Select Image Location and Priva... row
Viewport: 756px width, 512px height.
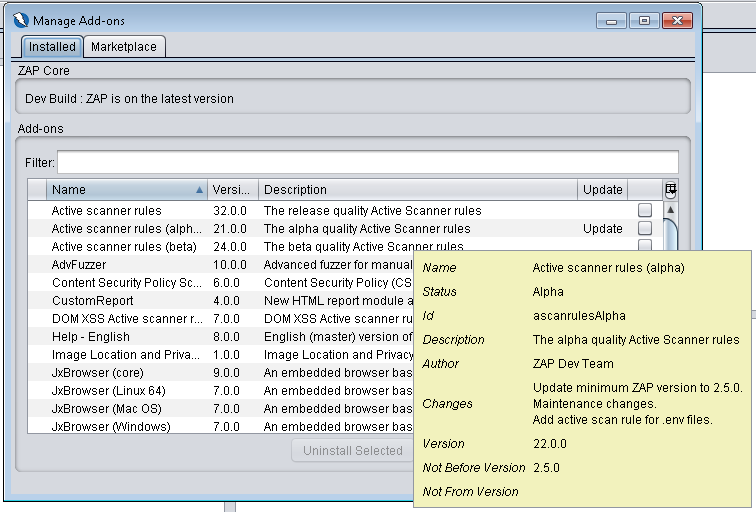220,355
